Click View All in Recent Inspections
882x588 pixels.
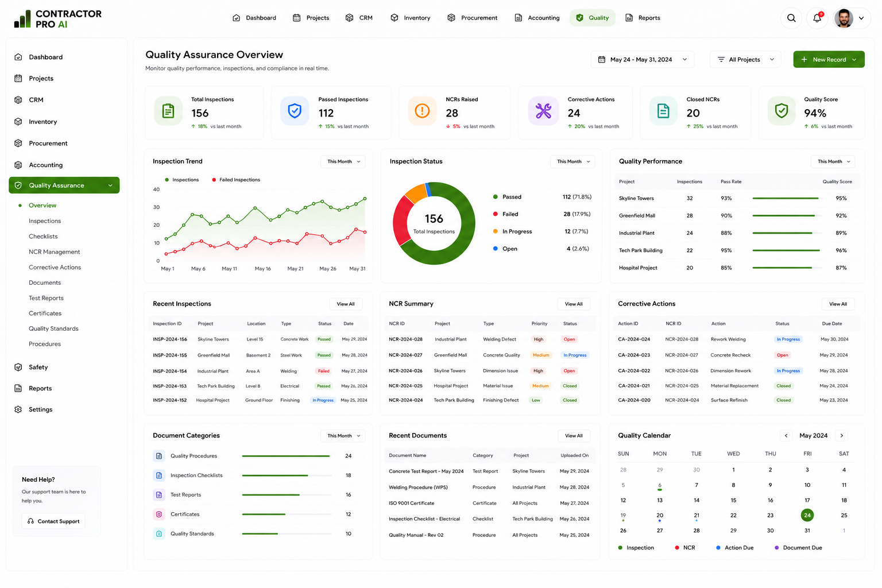[346, 304]
